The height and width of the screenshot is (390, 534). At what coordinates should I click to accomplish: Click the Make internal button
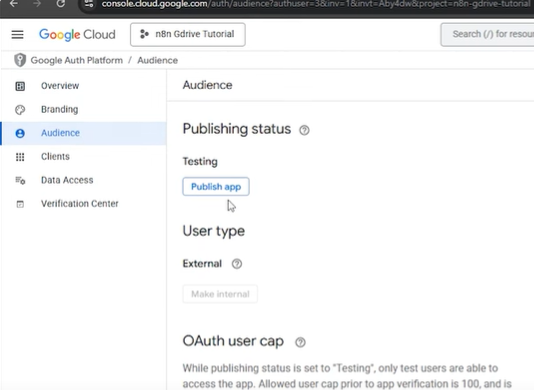pos(220,294)
